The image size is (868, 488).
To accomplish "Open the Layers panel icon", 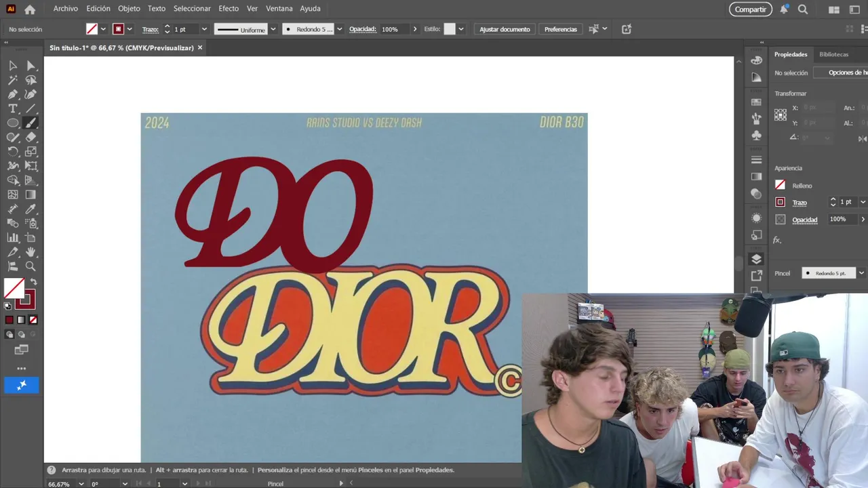I will click(x=757, y=259).
